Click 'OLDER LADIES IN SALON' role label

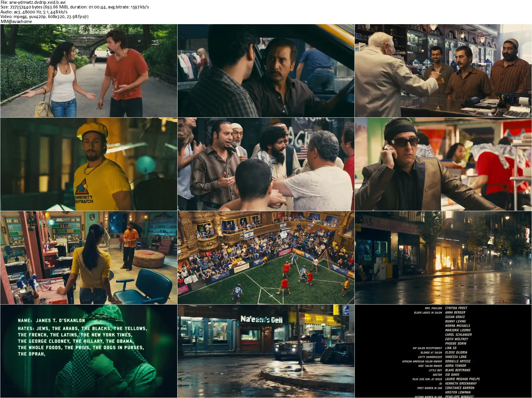click(x=428, y=313)
